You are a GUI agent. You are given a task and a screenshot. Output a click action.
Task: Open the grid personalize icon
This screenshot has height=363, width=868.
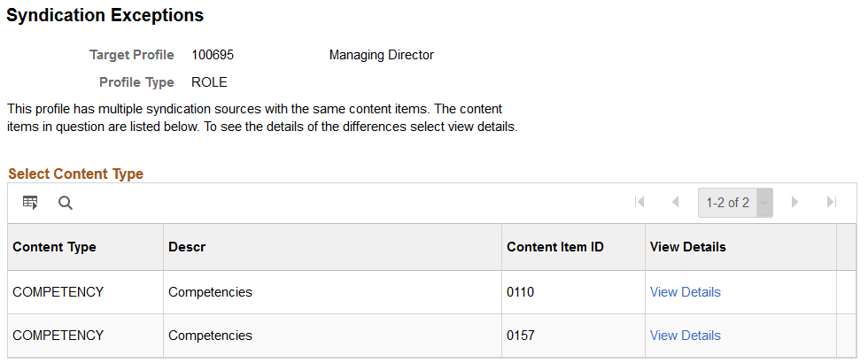[30, 203]
